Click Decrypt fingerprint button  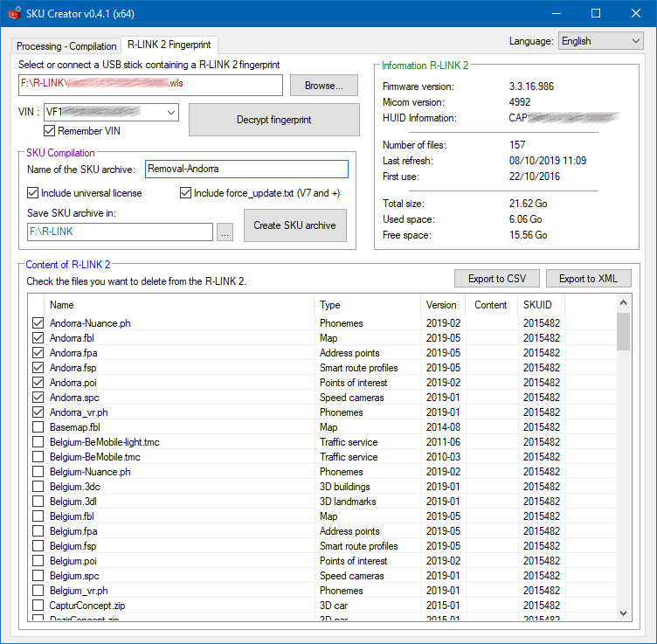(274, 120)
